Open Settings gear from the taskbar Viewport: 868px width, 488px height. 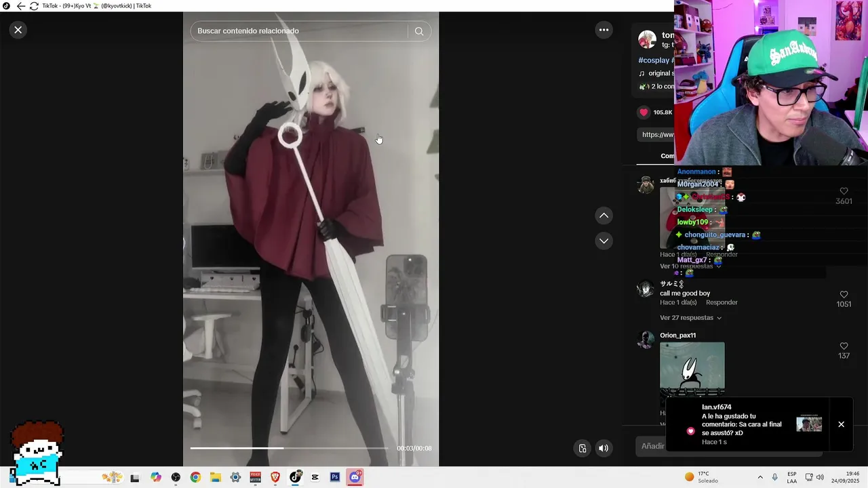pyautogui.click(x=235, y=477)
